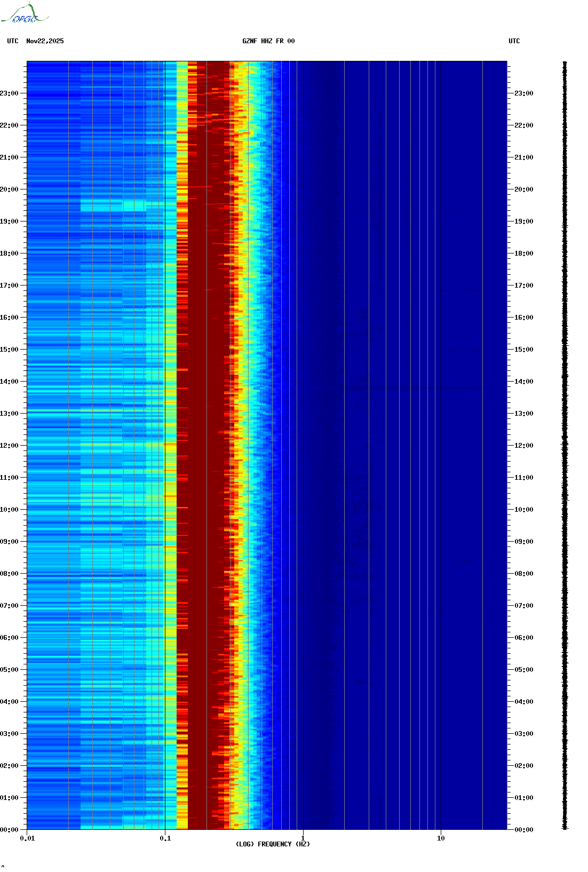The width and height of the screenshot is (588, 872).
Task: Click the 1 Hz frequency axis label
Action: 303,838
